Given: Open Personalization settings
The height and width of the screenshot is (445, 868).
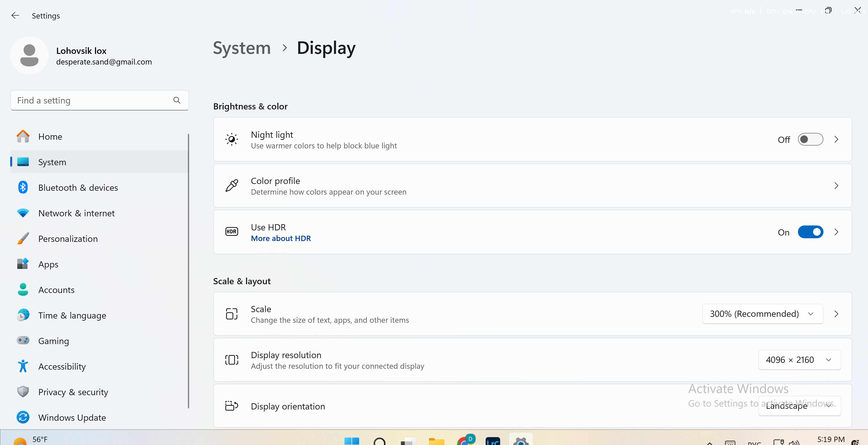Looking at the screenshot, I should click(x=99, y=239).
